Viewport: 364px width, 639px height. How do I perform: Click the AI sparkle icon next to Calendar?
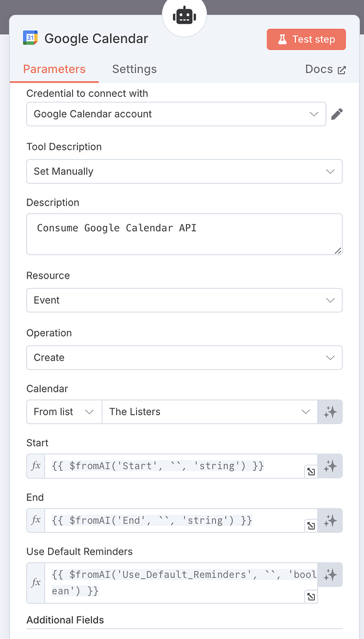(x=330, y=412)
